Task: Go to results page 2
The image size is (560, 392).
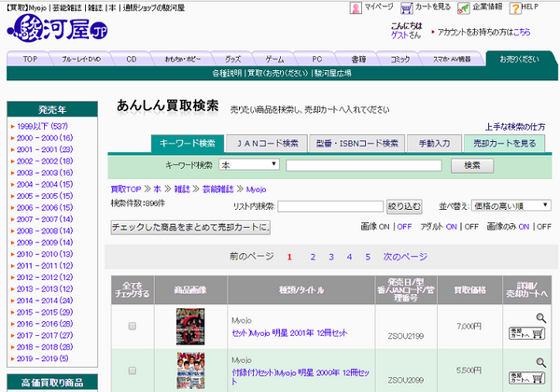Action: (313, 257)
